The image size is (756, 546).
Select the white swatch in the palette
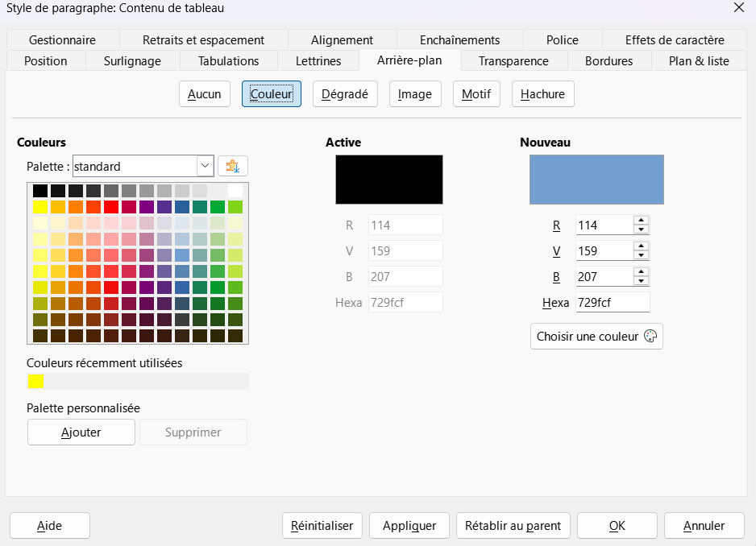[235, 191]
